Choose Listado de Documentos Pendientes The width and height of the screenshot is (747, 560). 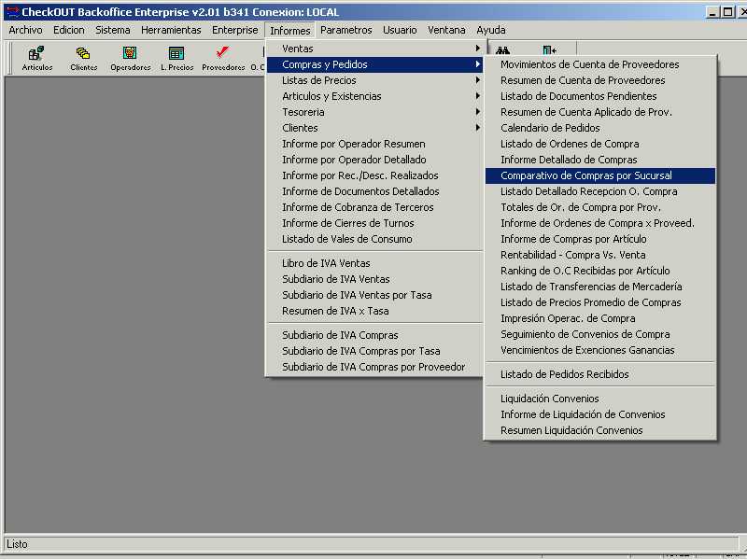600,96
